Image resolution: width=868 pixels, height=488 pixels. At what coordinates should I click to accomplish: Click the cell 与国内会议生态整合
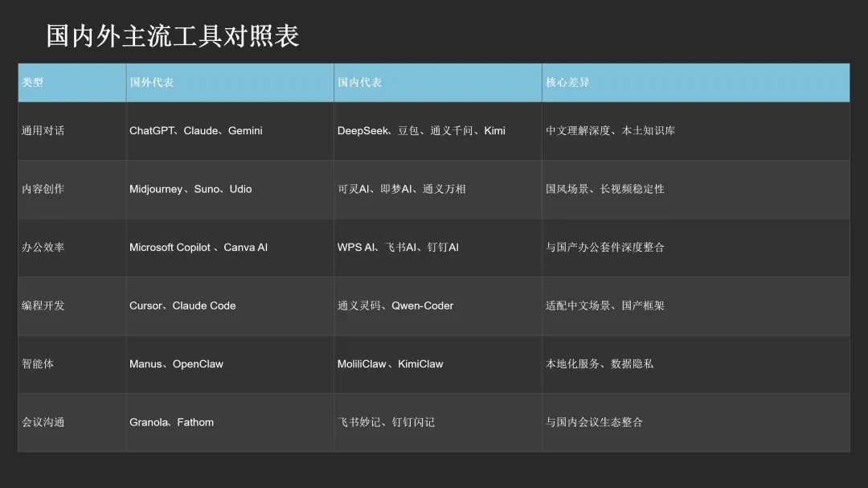[696, 423]
